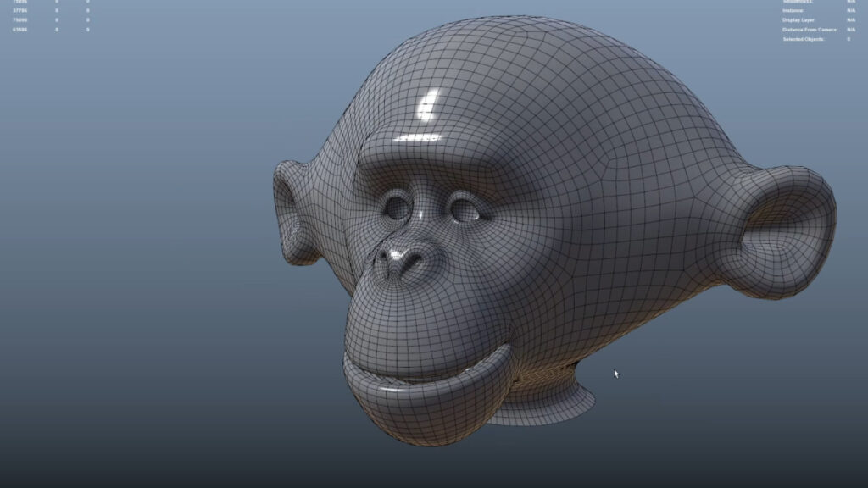Screen dimensions: 868x488
Task: Click the Instance HUD label
Action: click(x=794, y=10)
